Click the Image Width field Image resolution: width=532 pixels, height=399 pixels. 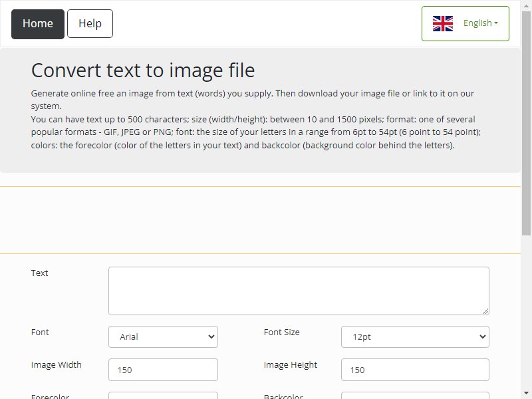(163, 370)
